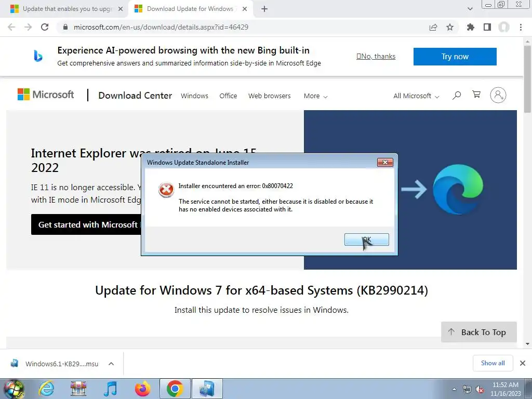The height and width of the screenshot is (399, 532).
Task: Expand the download item options chevron
Action: click(111, 364)
